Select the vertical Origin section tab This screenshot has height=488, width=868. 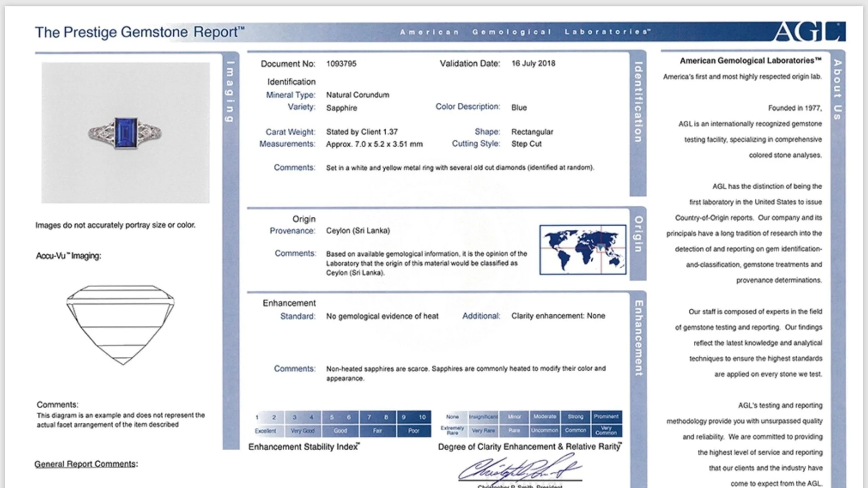click(638, 234)
